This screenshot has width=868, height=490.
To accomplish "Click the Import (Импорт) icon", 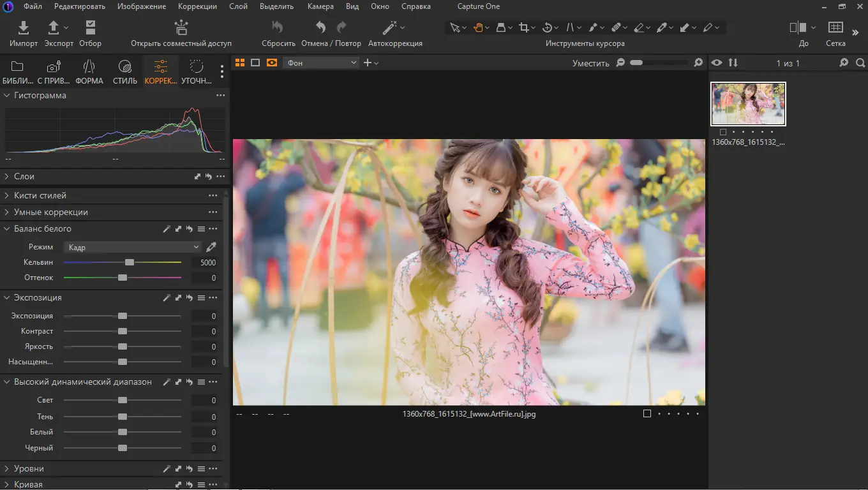I will (24, 28).
